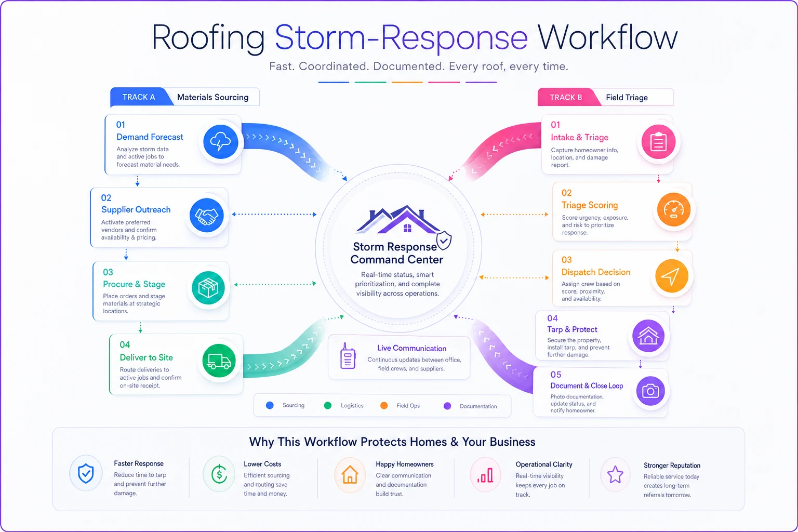The height and width of the screenshot is (532, 798).
Task: Click the "Lower Costs" benefit title
Action: pos(262,464)
